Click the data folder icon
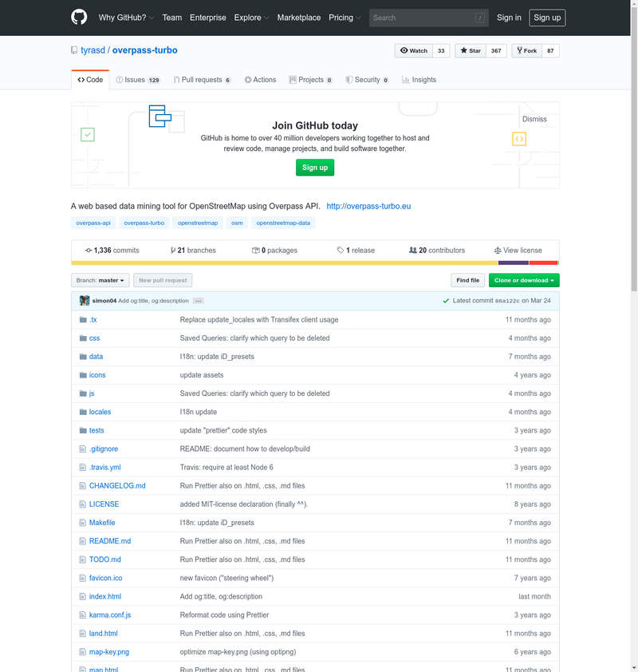The width and height of the screenshot is (638, 672). click(x=83, y=357)
